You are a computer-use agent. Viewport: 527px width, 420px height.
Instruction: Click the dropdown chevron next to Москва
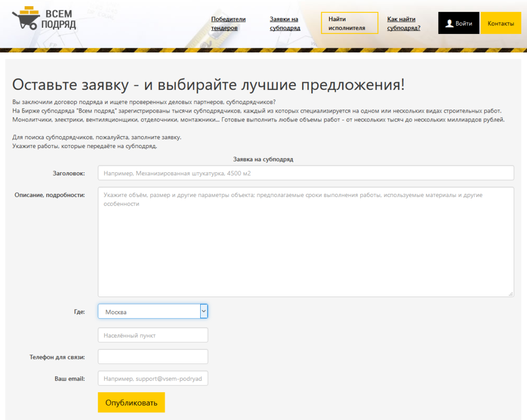coord(203,311)
